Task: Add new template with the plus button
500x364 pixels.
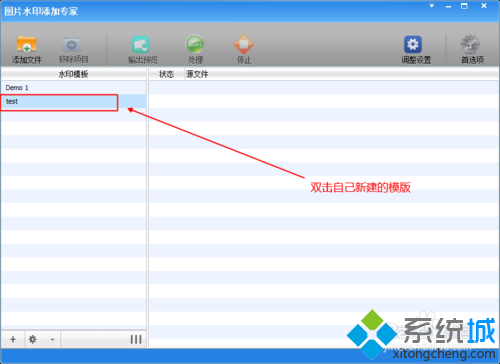Action: point(13,339)
